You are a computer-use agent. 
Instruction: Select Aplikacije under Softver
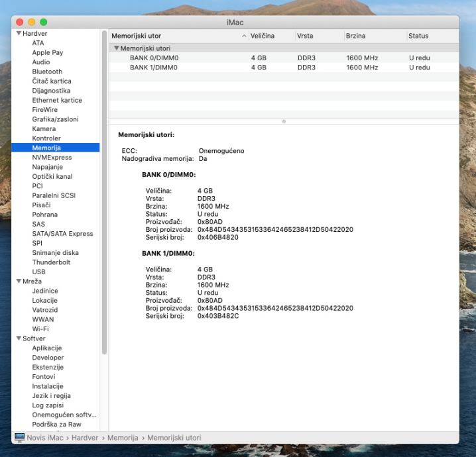coord(46,348)
